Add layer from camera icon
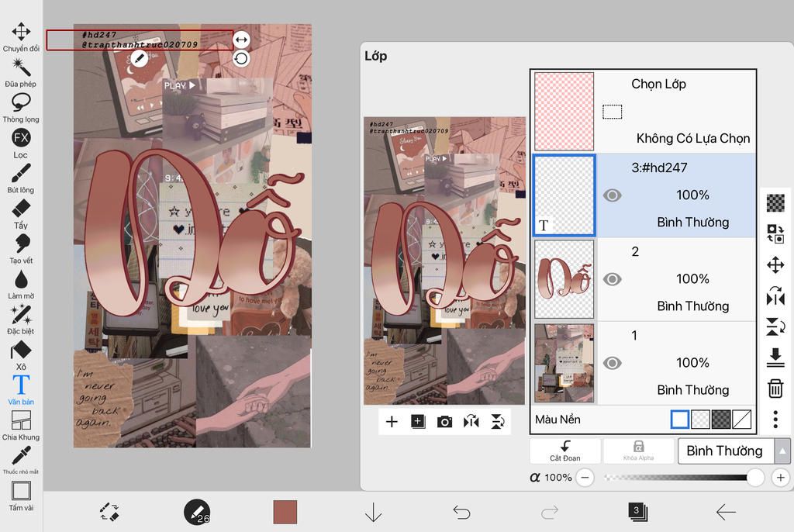This screenshot has width=794, height=532. click(x=444, y=422)
